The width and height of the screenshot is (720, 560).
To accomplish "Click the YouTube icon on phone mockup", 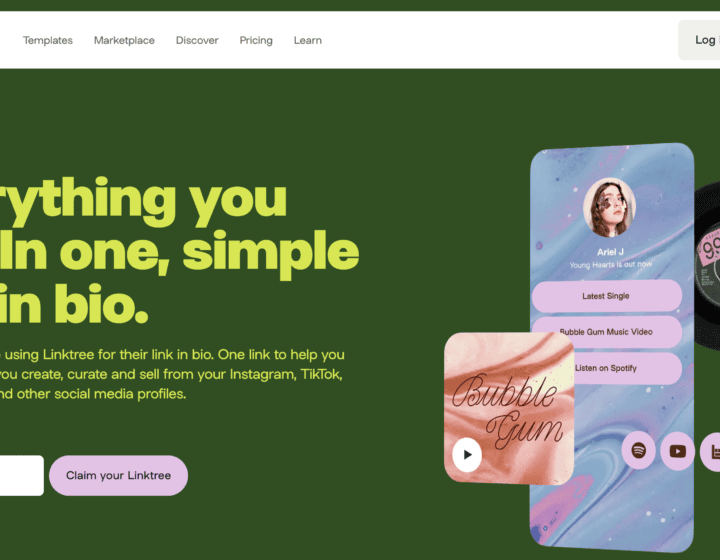I will tap(677, 451).
